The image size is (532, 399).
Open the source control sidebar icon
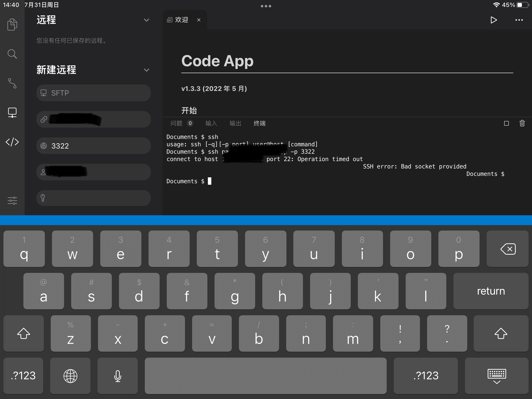coord(12,83)
